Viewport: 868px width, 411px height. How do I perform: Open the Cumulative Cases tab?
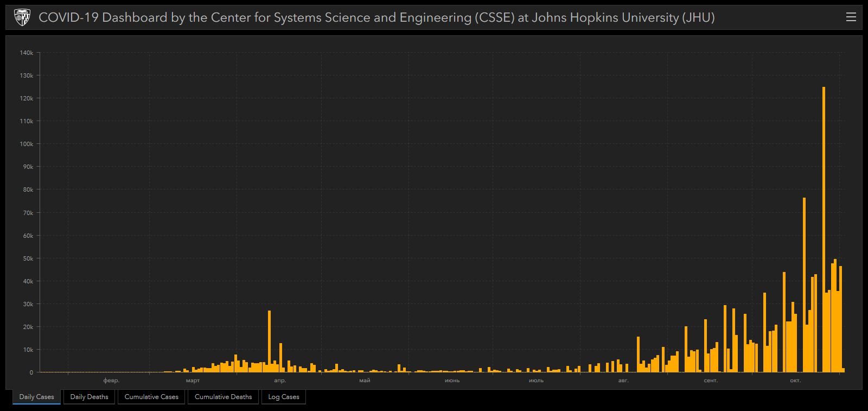point(151,397)
